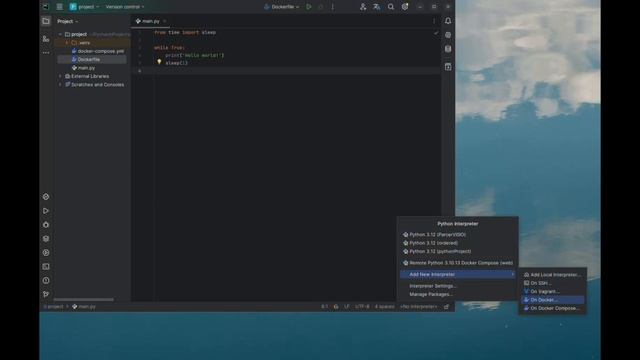Open Add New Interpreter submenu
The image size is (640, 360).
tap(458, 274)
